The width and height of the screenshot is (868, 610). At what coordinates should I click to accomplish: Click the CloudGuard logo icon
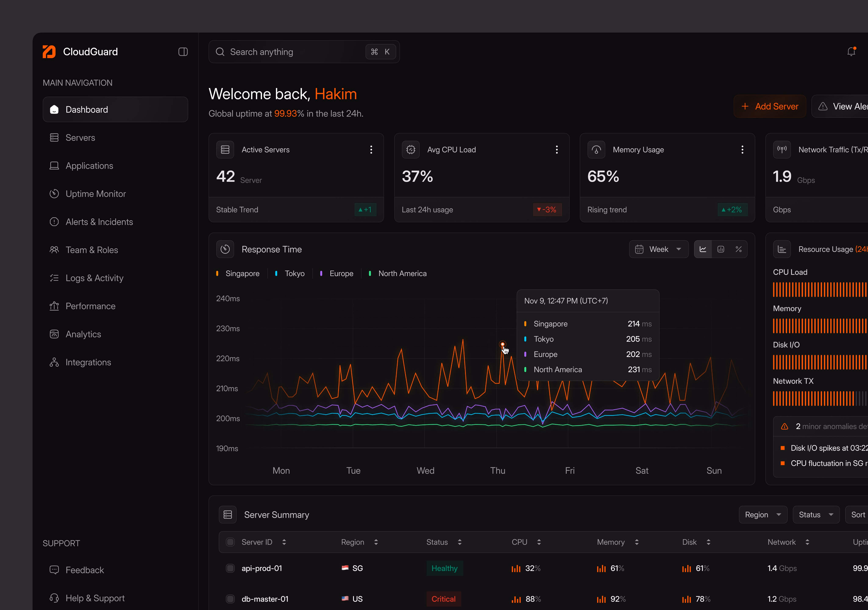pos(49,52)
